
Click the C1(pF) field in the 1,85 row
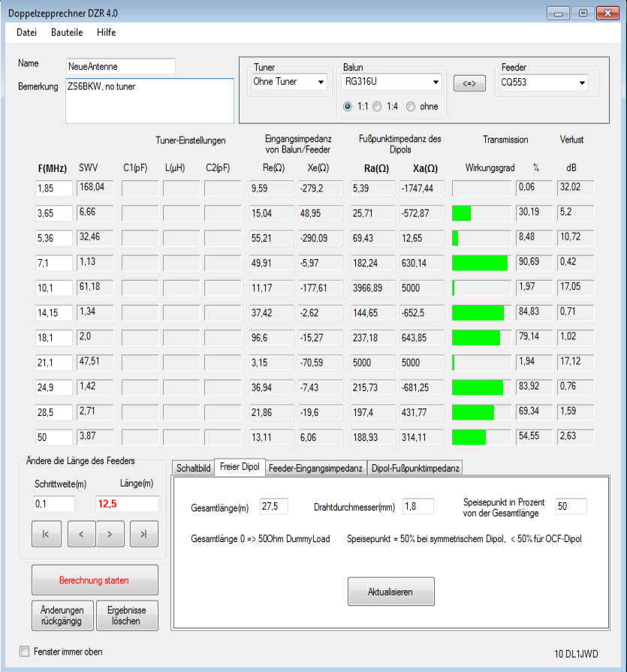pyautogui.click(x=140, y=188)
